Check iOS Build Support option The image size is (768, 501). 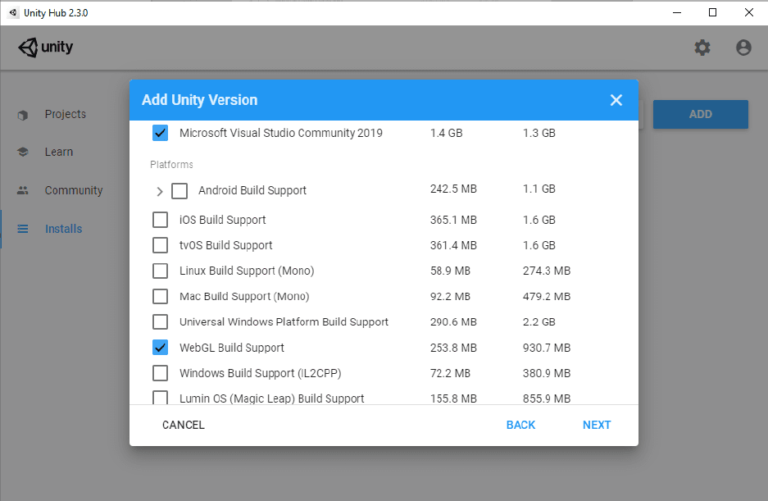(x=160, y=220)
